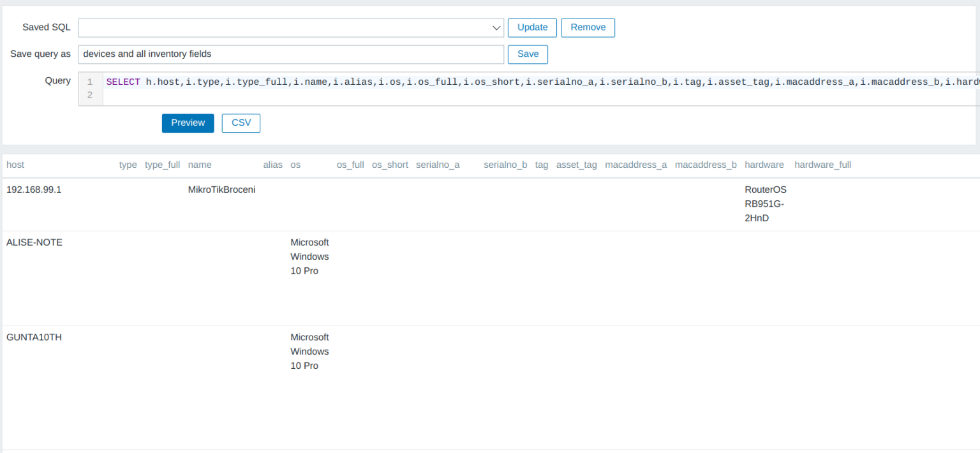Click the GUNTA10TH host row
Image resolution: width=980 pixels, height=453 pixels.
pos(34,337)
